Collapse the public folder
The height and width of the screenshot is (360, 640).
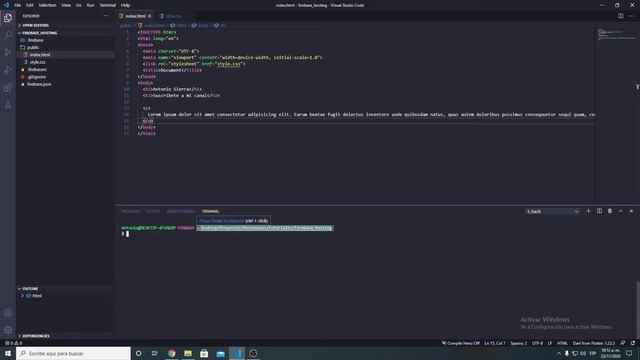(65, 47)
